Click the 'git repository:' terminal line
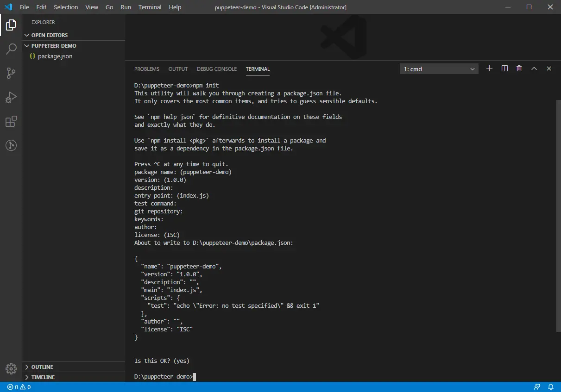This screenshot has height=392, width=561. coord(158,211)
